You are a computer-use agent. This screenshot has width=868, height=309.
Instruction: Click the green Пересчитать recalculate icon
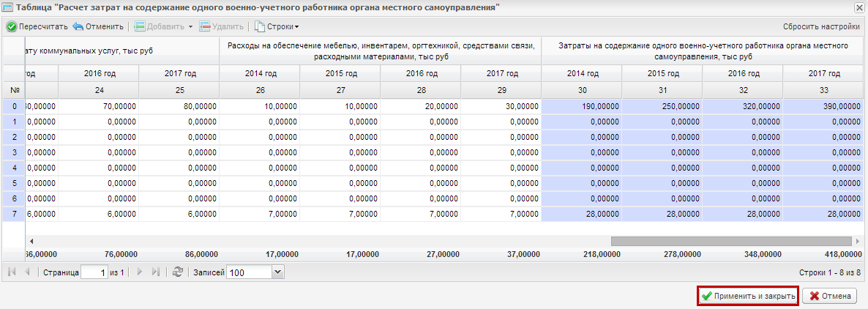tap(12, 26)
